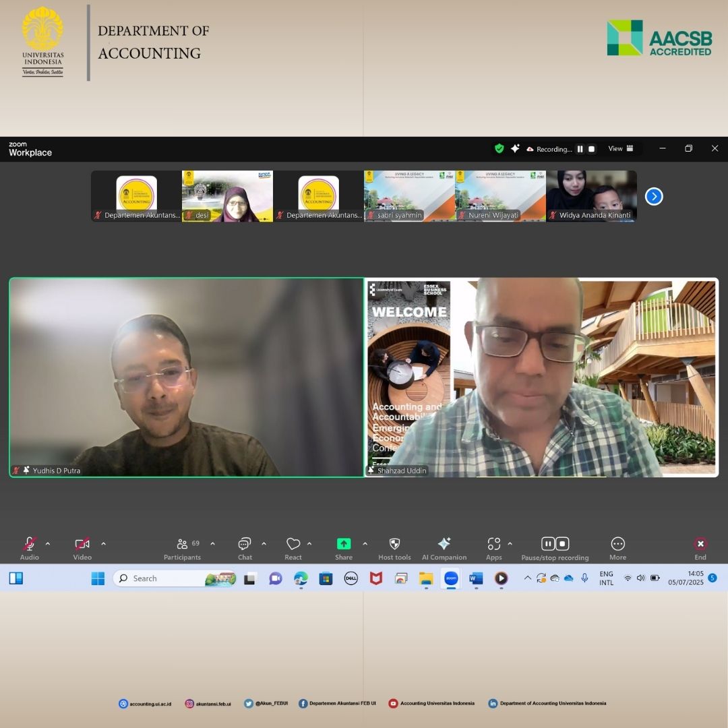Image resolution: width=728 pixels, height=728 pixels.
Task: Expand audio options arrow next to Audio
Action: [48, 543]
